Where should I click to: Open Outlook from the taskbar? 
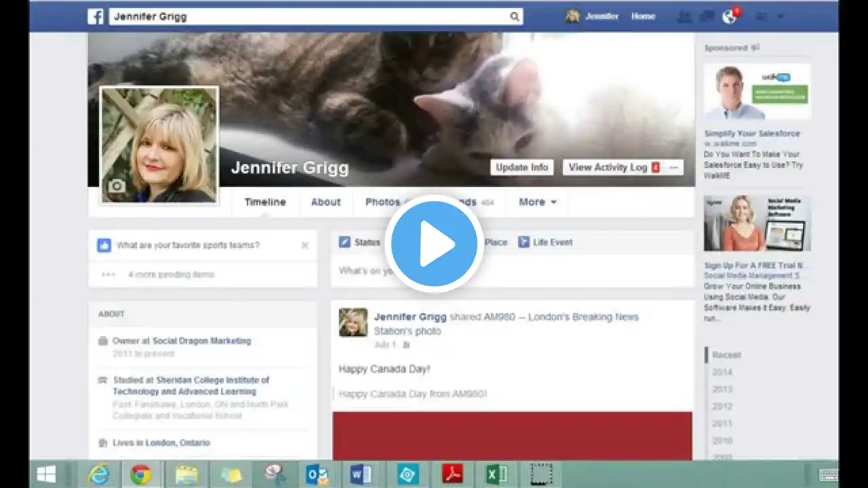[318, 474]
